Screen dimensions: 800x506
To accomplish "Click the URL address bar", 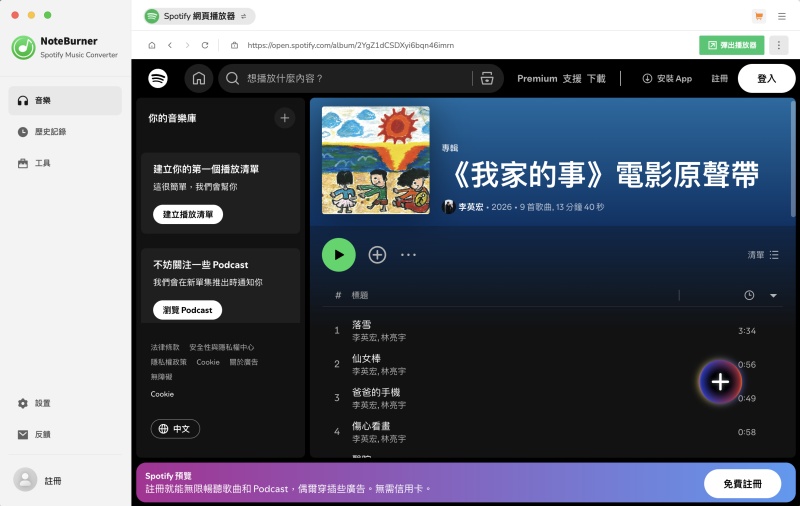I will click(351, 45).
